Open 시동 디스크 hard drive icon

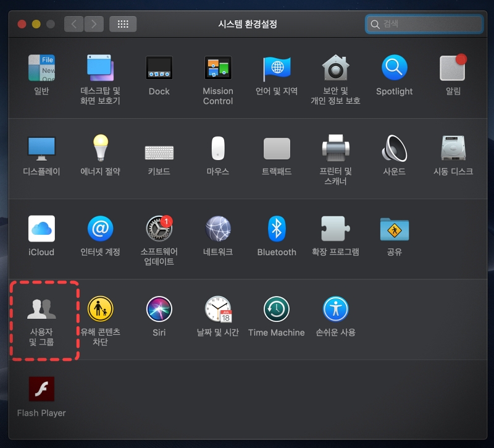click(x=453, y=148)
